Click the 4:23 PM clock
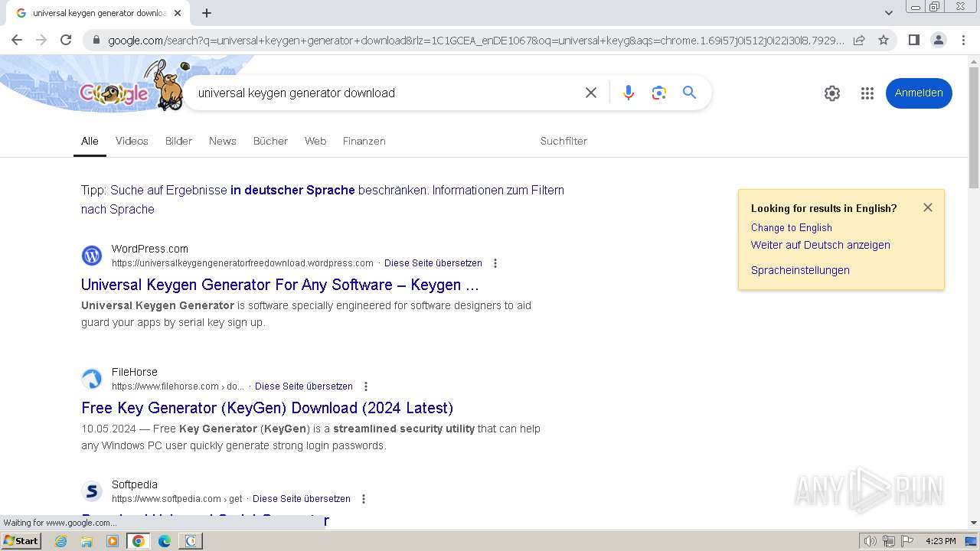 (940, 541)
